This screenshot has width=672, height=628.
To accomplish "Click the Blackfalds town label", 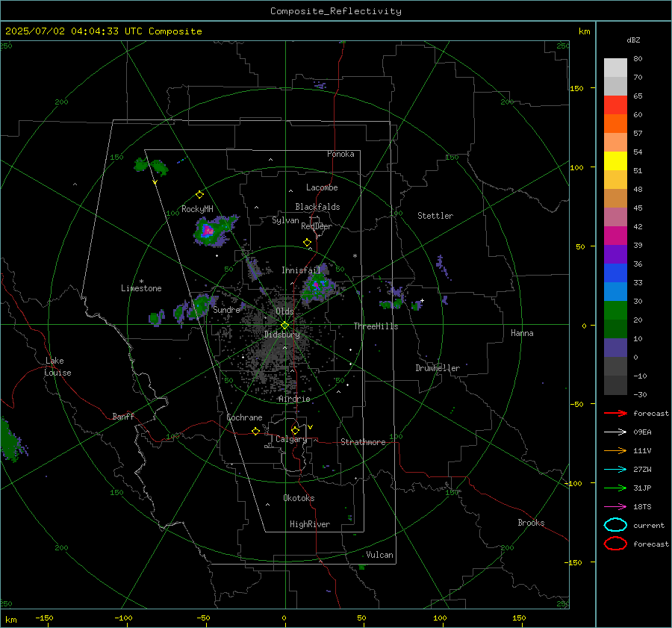I will pyautogui.click(x=317, y=207).
